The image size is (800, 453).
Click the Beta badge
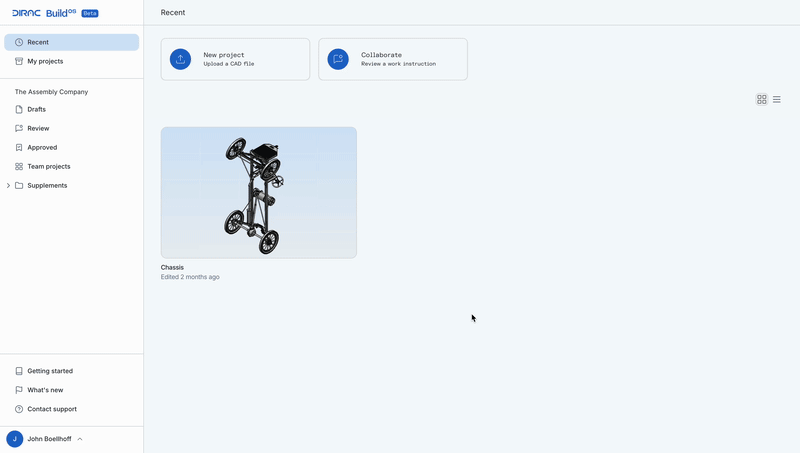[90, 13]
